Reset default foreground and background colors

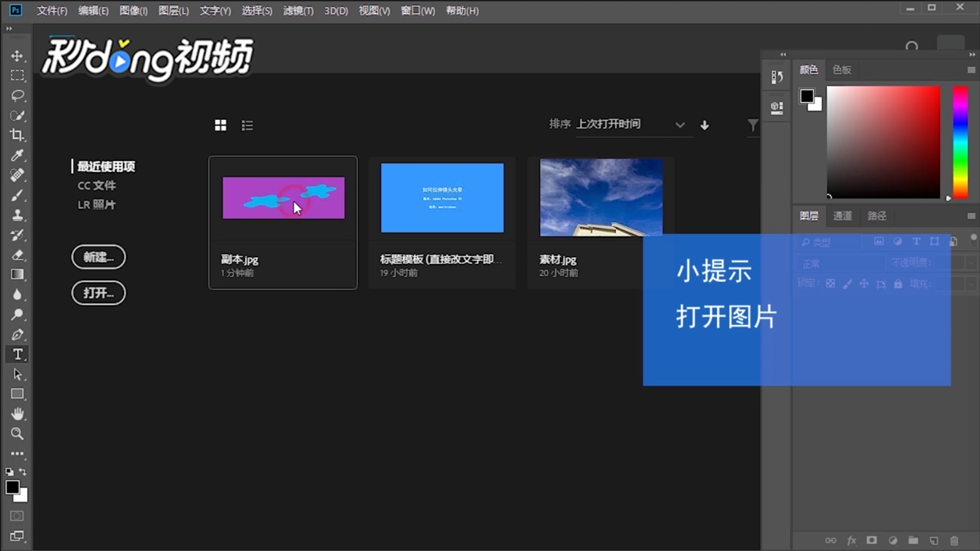[x=9, y=472]
